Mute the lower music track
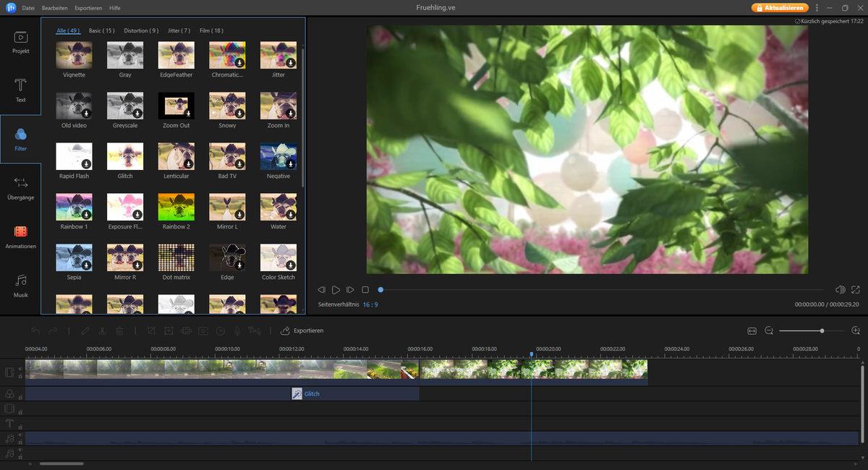The image size is (868, 470). pos(20,449)
